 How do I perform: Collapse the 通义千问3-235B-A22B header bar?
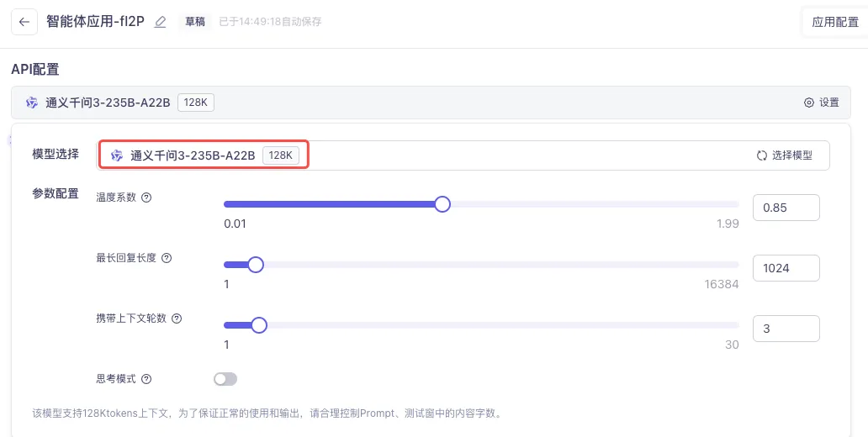421,103
